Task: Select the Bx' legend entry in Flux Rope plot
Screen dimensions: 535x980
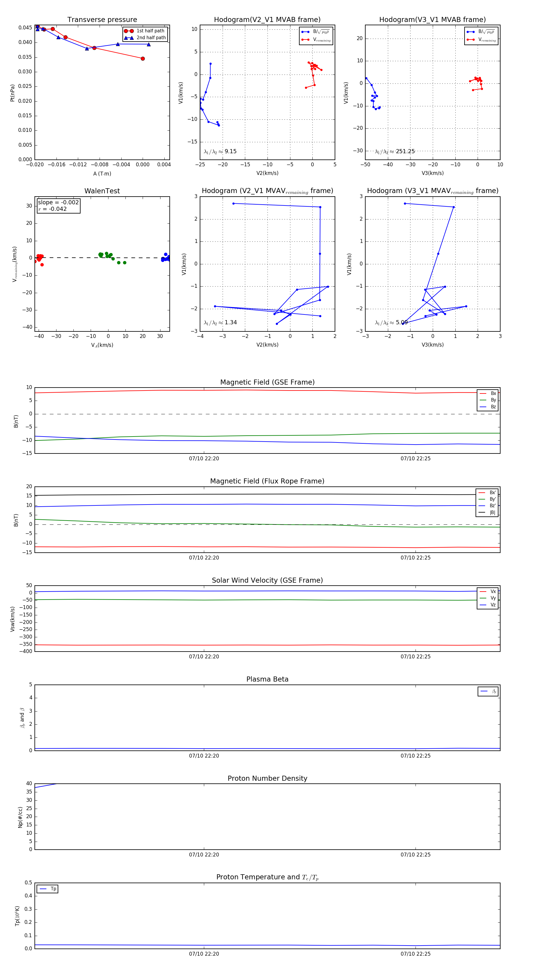Action: (x=487, y=492)
